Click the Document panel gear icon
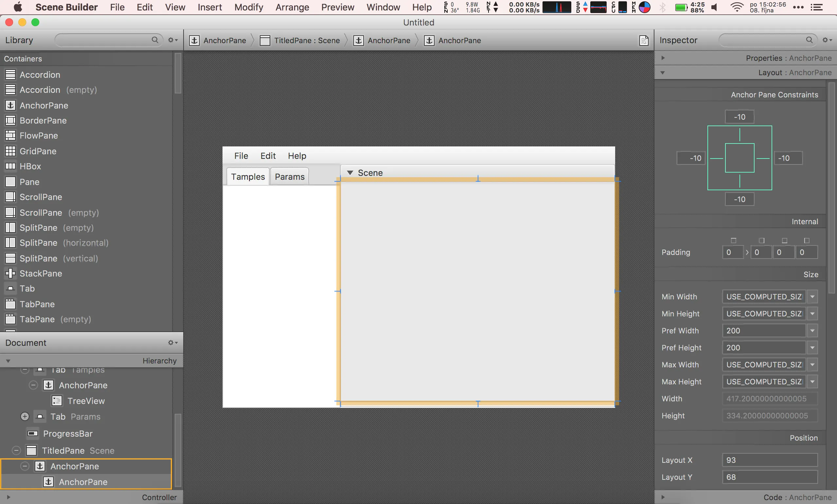The width and height of the screenshot is (837, 504). 172,343
